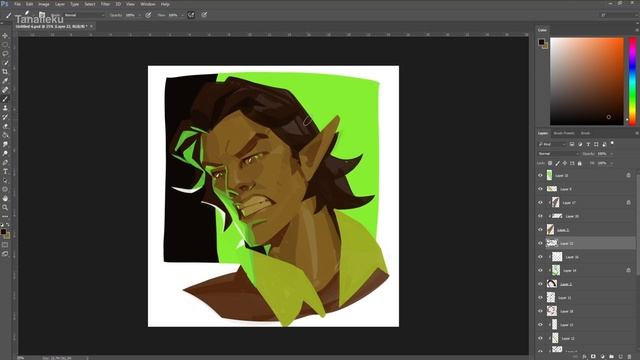Filter layers by pixel layers
The image size is (640, 360).
[572, 144]
